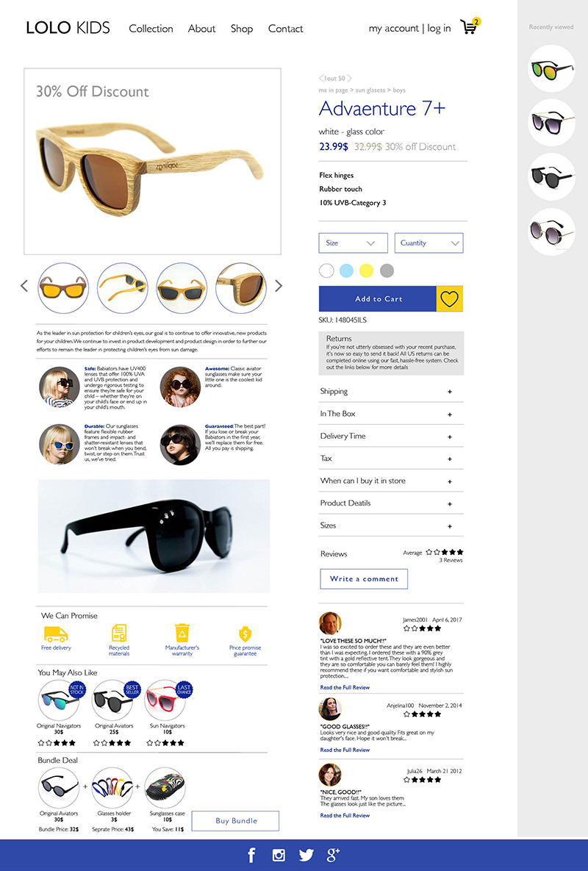Open the Facebook page icon

click(x=251, y=855)
